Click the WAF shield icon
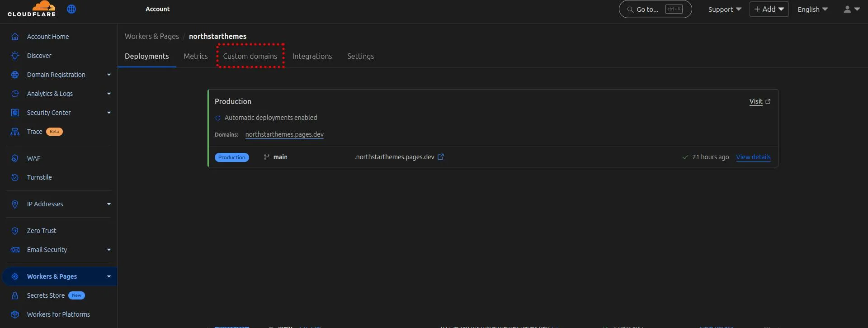Image resolution: width=868 pixels, height=328 pixels. 15,158
